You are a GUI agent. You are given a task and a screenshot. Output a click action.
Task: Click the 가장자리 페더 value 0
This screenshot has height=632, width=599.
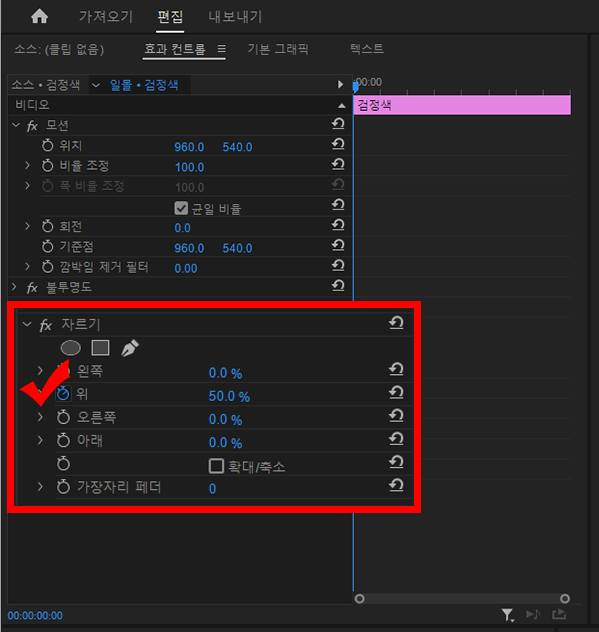[212, 489]
